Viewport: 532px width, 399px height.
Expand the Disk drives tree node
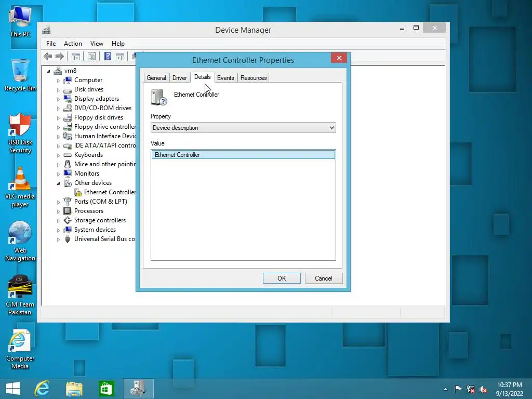pos(58,90)
